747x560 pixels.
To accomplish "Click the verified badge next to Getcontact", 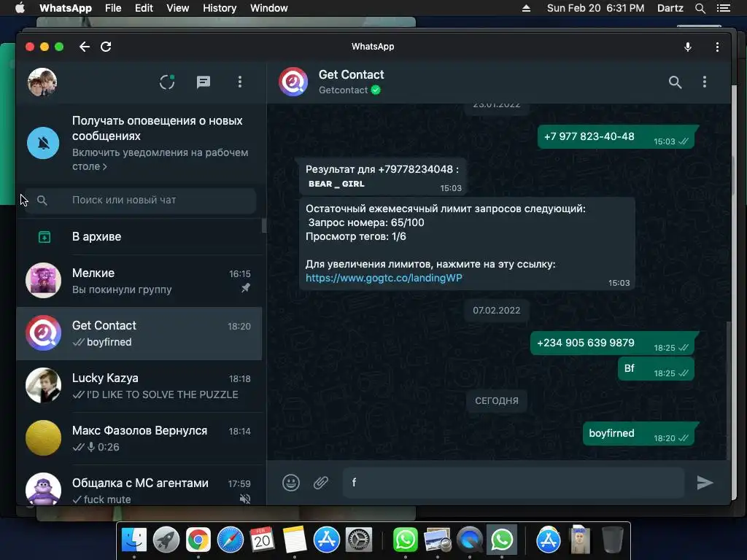I will click(x=376, y=90).
